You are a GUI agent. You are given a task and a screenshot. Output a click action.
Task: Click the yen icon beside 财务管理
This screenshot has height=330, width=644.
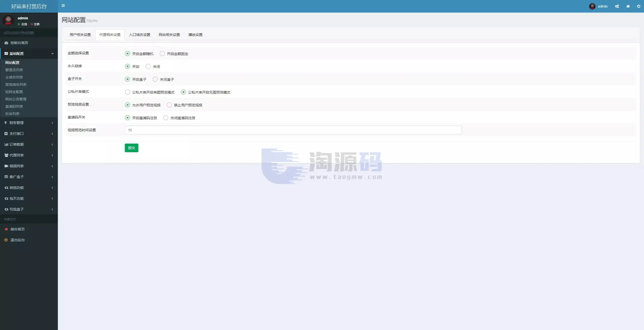click(6, 123)
